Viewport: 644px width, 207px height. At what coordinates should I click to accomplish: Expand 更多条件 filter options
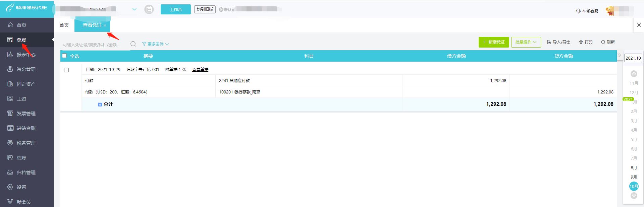(x=155, y=44)
